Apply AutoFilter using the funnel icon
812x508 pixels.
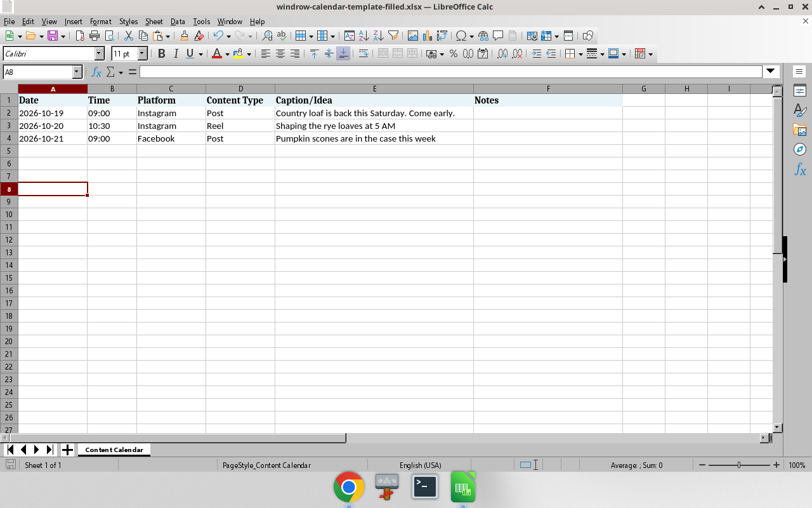[393, 36]
